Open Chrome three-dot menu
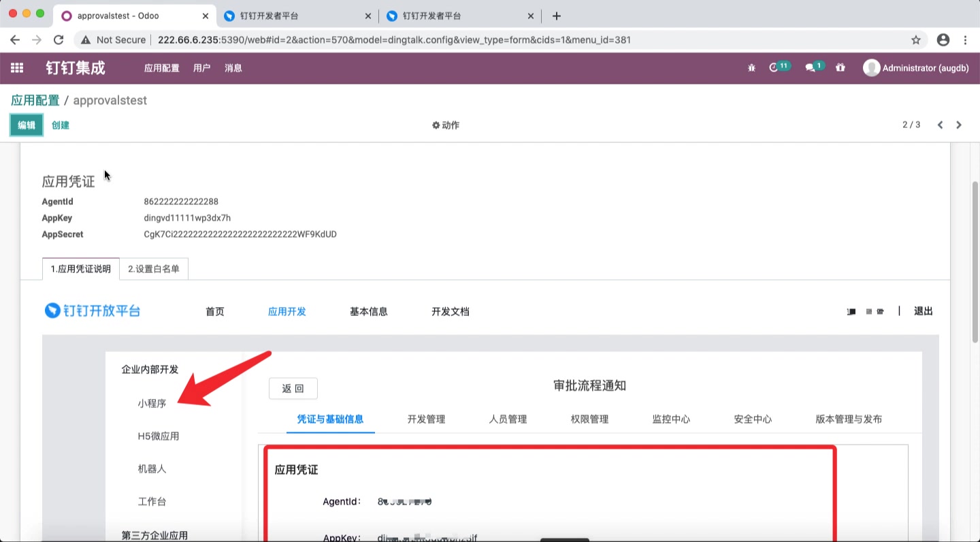The image size is (980, 542). [x=965, y=40]
